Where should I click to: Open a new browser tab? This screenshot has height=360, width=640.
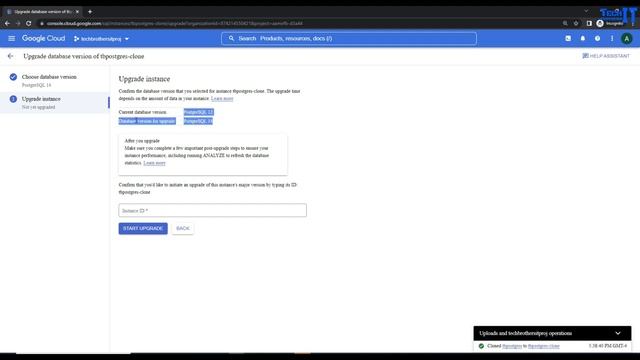(x=90, y=11)
